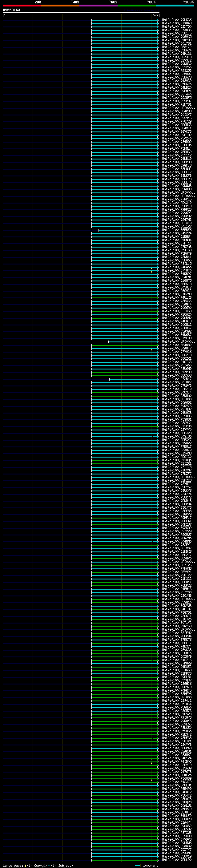This screenshot has height=868, width=197.
Task: Select the UniRef100_O23255 label
Action: 177,67
